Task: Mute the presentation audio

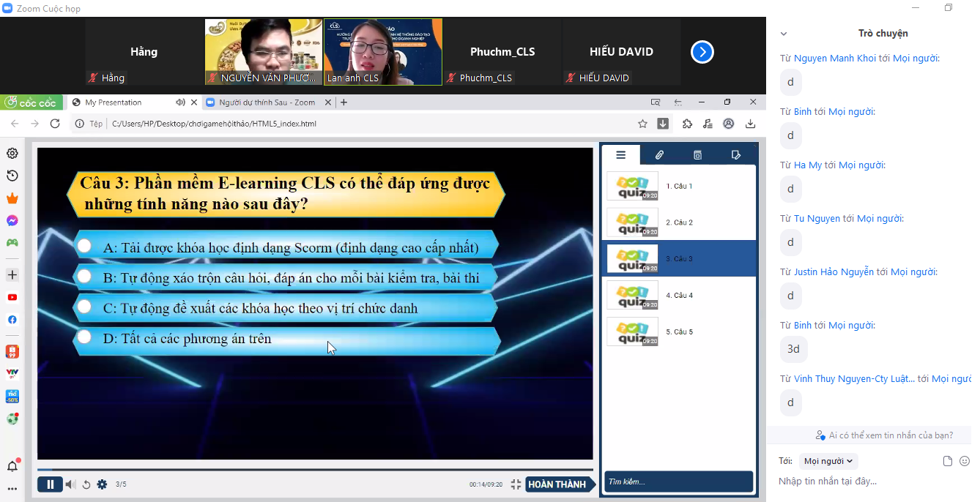Action: pos(70,484)
